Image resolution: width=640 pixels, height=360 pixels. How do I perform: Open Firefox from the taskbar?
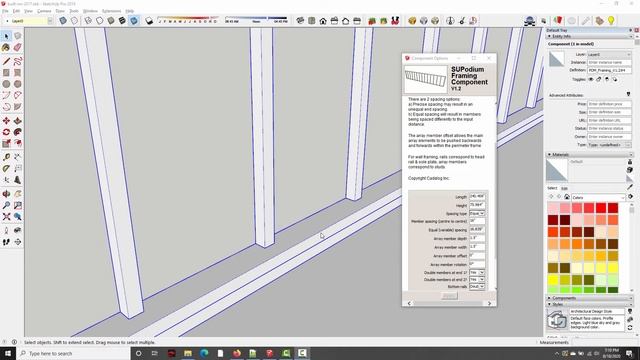pos(237,353)
